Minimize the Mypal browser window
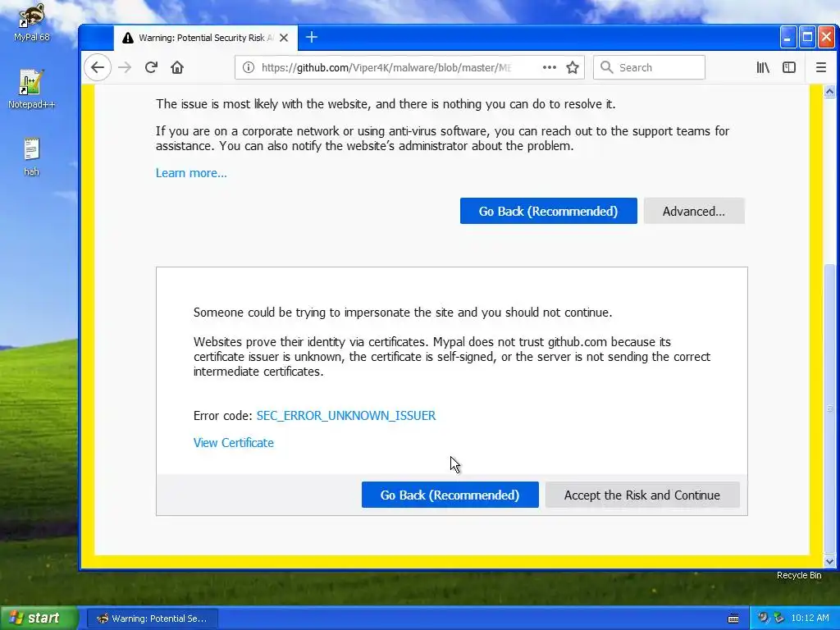840x630 pixels. (x=787, y=38)
